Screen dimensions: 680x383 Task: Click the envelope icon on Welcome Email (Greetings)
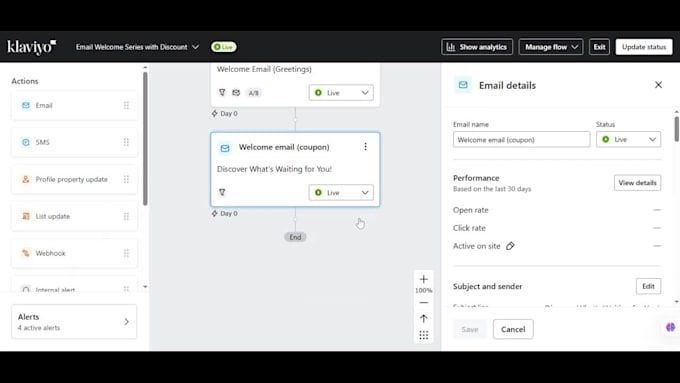(236, 92)
